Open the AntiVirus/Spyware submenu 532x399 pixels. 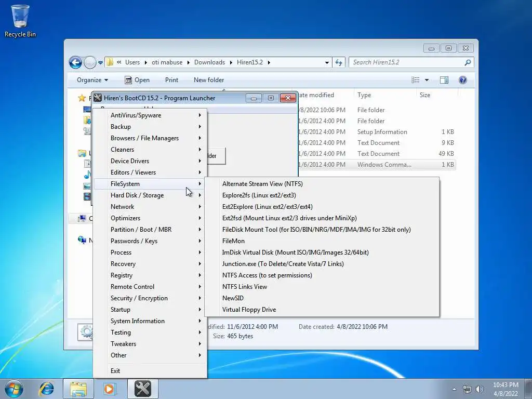150,115
